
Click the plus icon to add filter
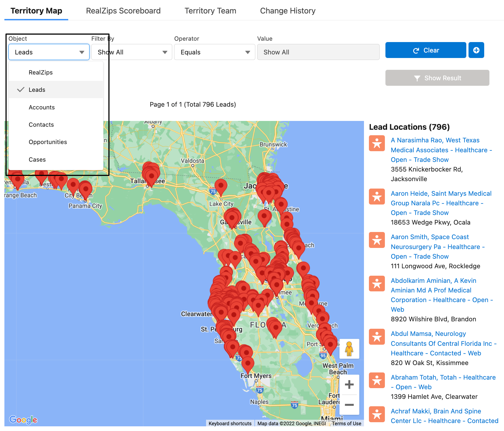[x=476, y=50]
